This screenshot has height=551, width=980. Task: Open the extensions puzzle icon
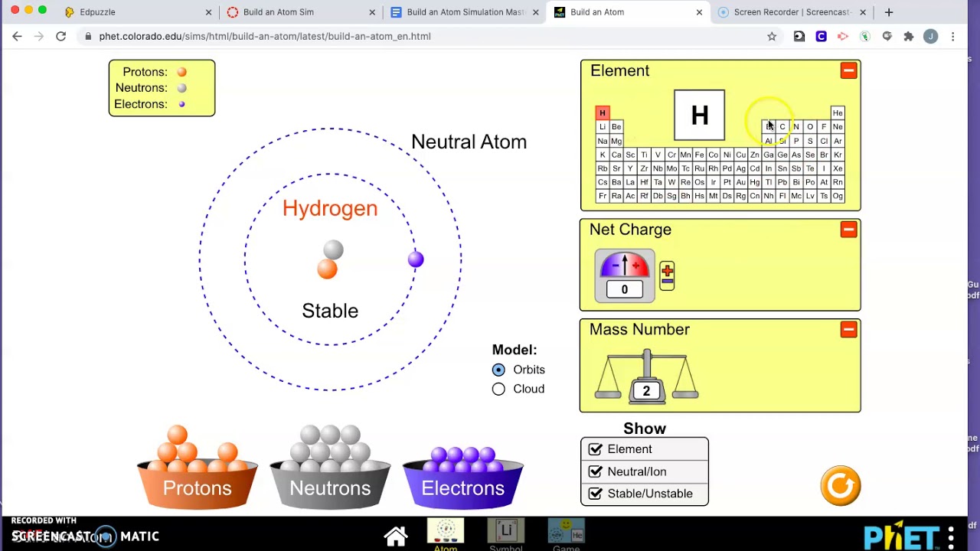(x=909, y=36)
